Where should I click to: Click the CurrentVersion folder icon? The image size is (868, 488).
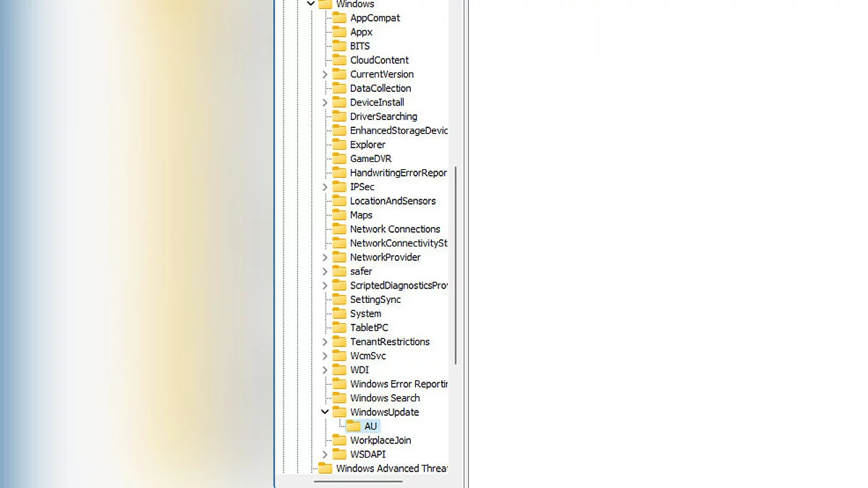pos(339,74)
